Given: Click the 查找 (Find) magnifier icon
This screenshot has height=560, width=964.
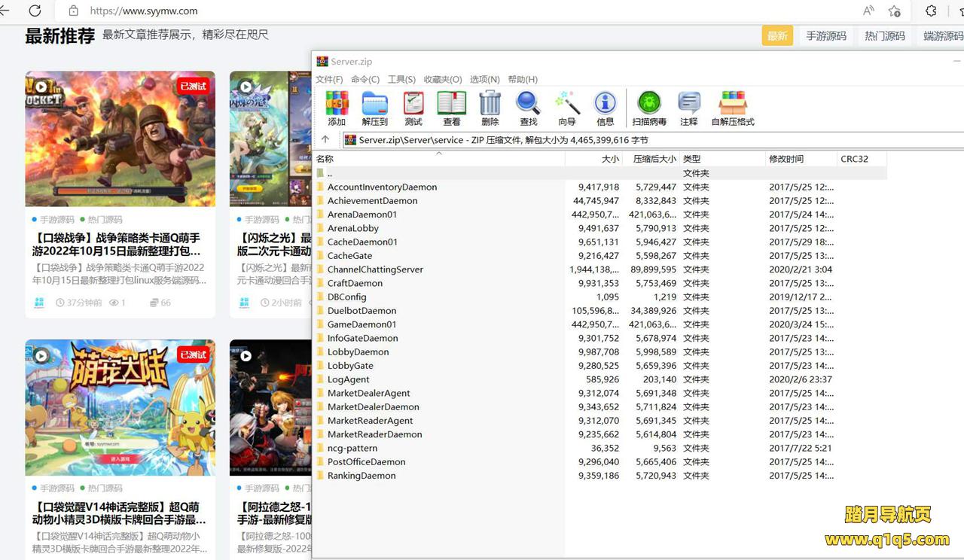Looking at the screenshot, I should [529, 103].
